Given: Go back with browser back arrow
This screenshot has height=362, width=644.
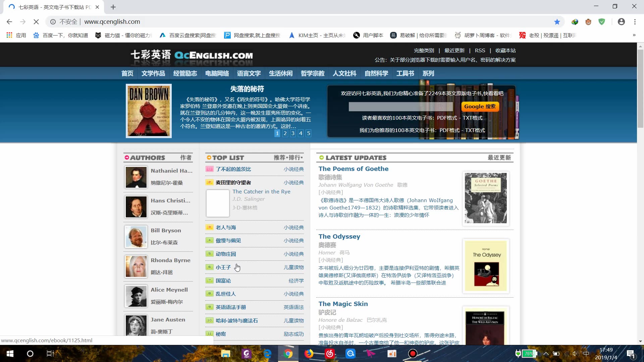Looking at the screenshot, I should click(9, 22).
